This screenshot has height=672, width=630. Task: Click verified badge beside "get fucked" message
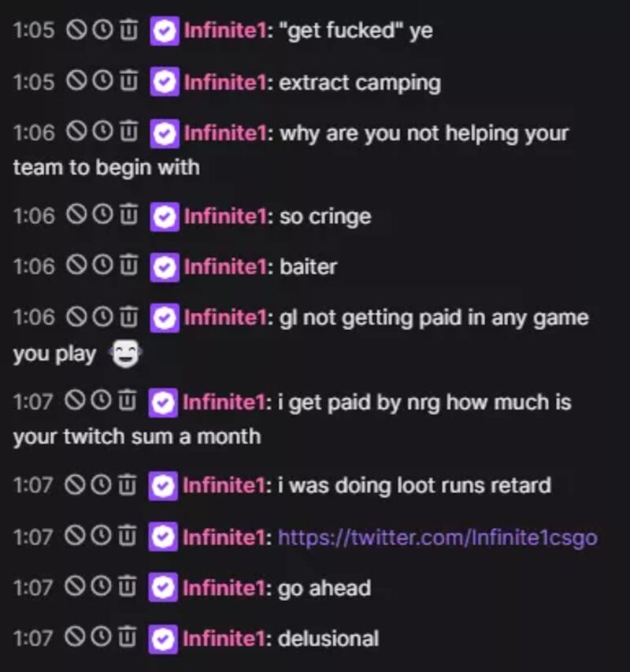tap(164, 32)
